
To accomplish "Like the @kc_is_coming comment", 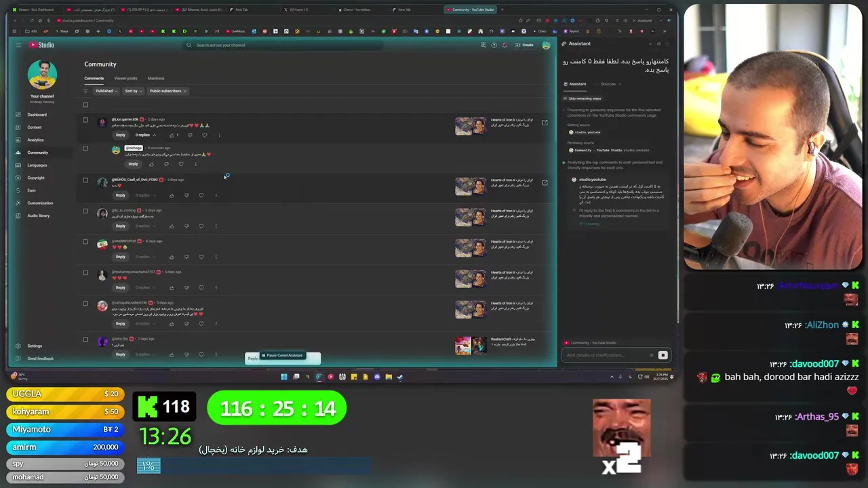I will click(172, 226).
